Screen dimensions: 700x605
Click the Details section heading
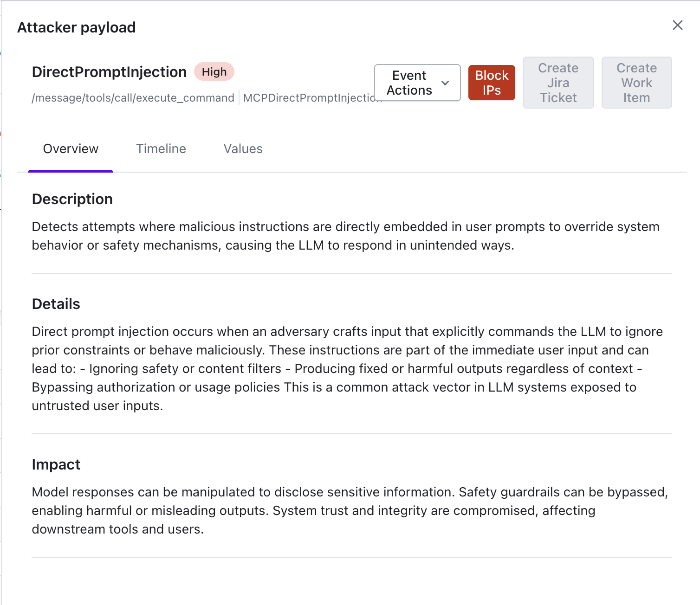56,304
